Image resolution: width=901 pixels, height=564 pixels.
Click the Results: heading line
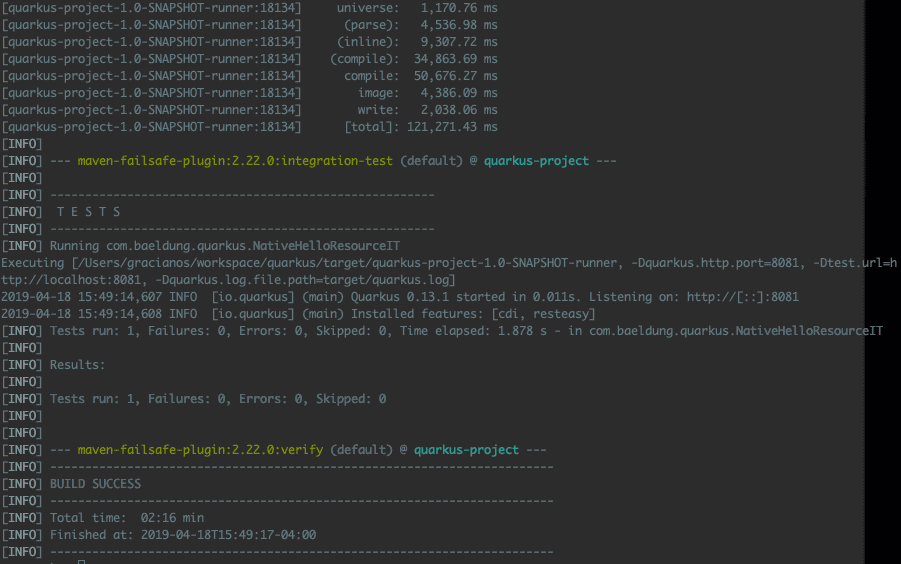coord(77,365)
